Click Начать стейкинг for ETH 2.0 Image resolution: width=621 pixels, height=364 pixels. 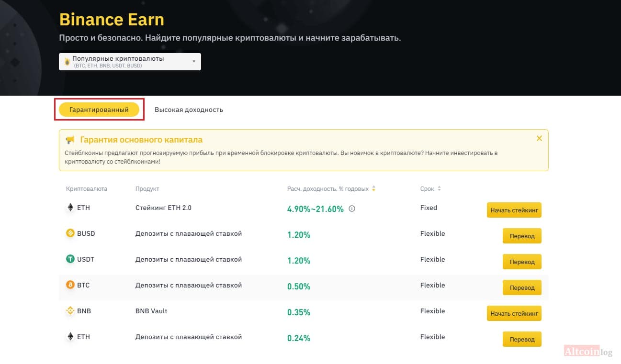[x=514, y=210]
